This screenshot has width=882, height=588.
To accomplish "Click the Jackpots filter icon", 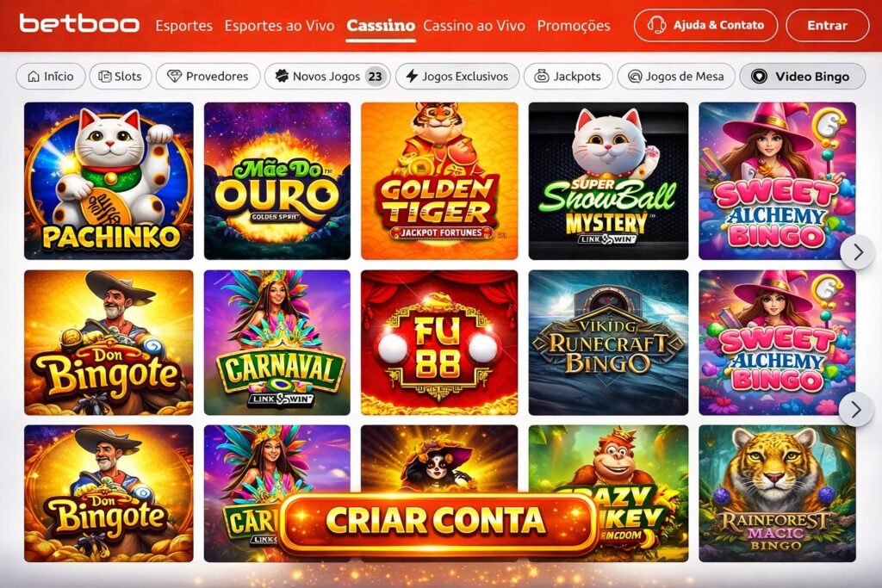I will pos(541,76).
